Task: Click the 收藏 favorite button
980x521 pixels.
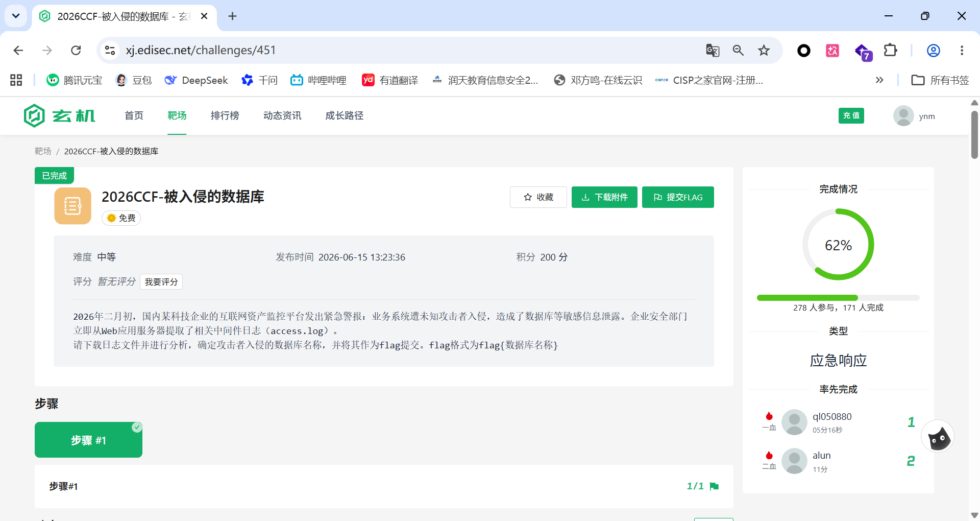Action: coord(538,197)
